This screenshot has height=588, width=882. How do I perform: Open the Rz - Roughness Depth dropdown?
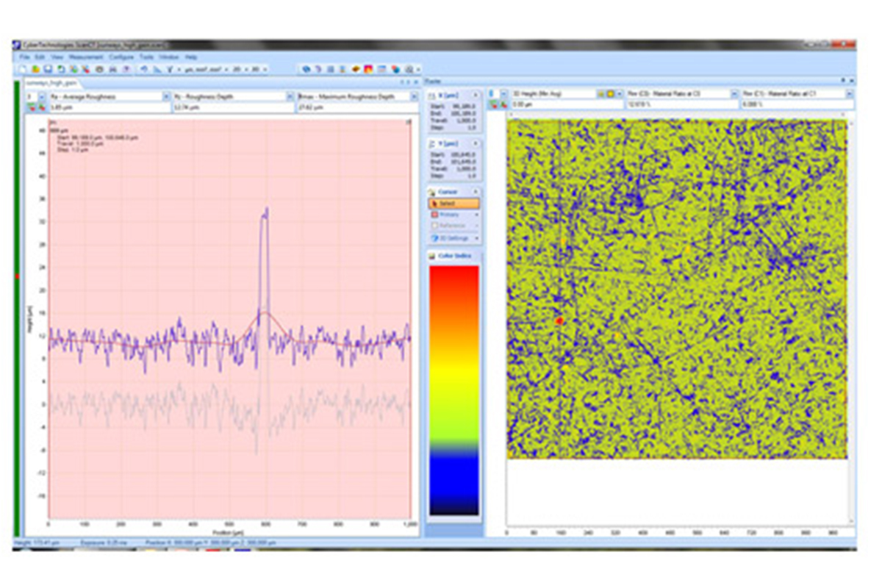[290, 96]
